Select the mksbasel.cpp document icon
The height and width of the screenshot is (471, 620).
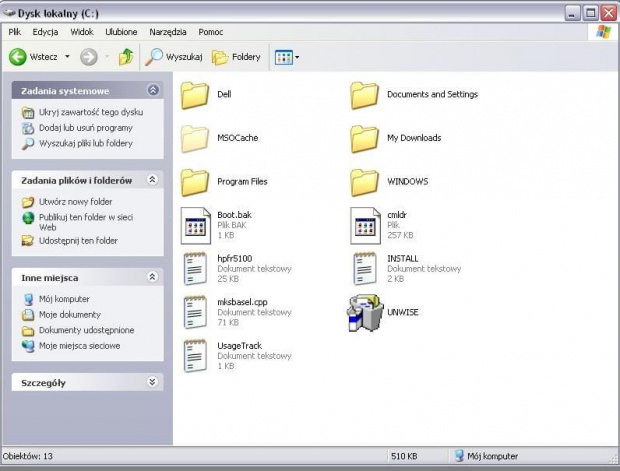click(195, 312)
